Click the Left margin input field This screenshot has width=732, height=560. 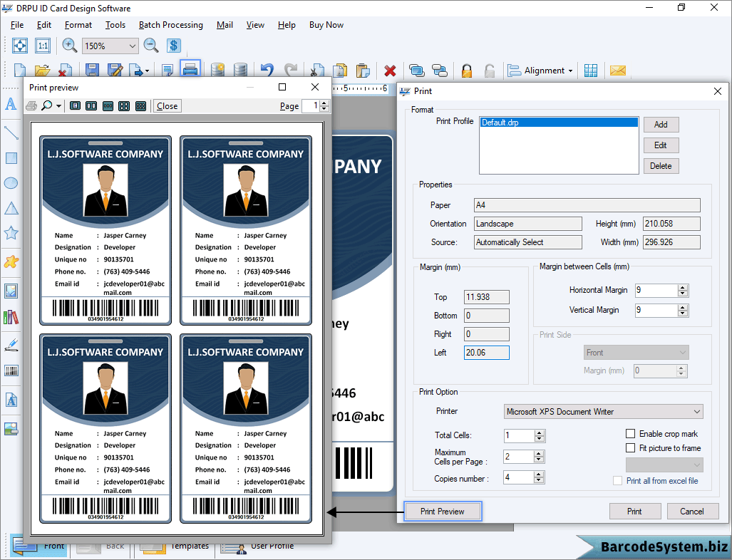point(487,353)
